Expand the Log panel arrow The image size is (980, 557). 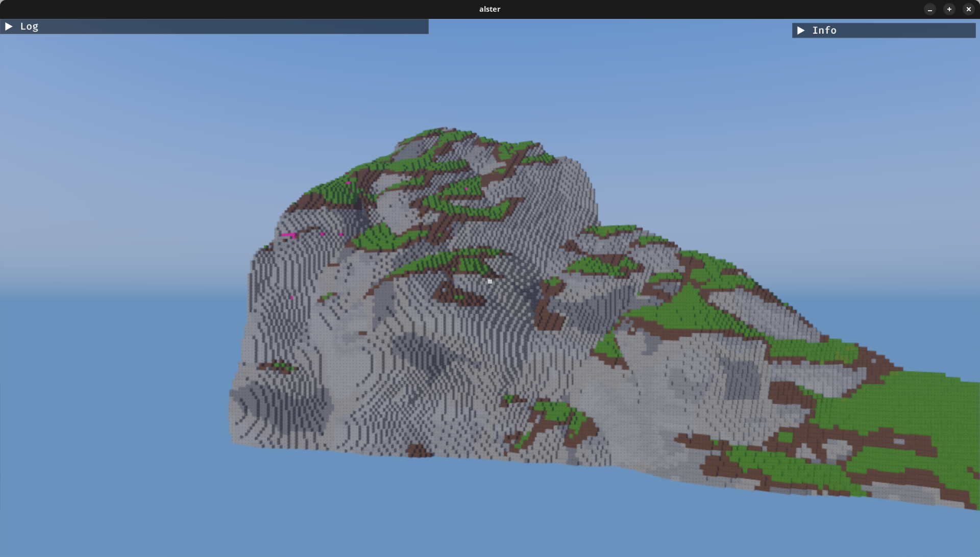[x=9, y=27]
